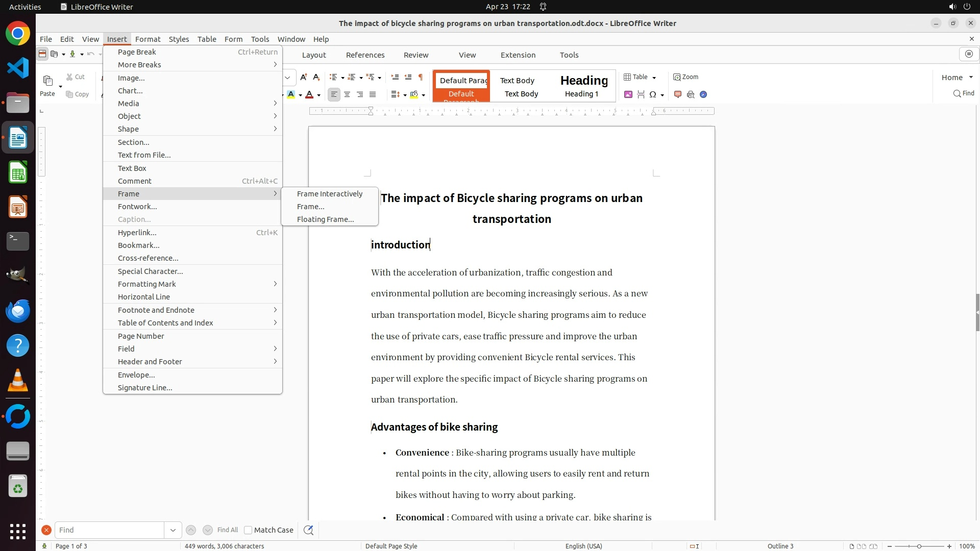Viewport: 980px width, 551px height.
Task: Click the Find All button
Action: pyautogui.click(x=227, y=530)
